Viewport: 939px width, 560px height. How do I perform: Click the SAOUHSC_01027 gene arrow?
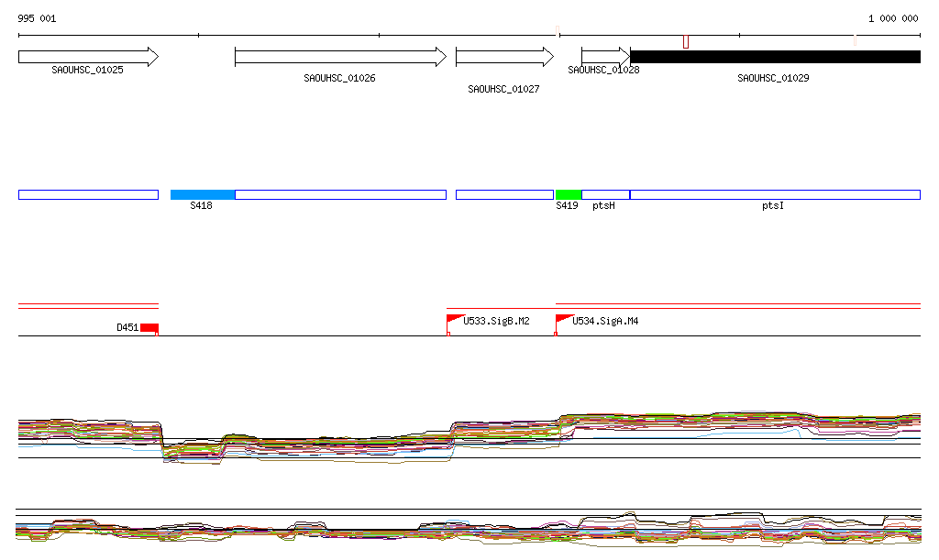click(504, 57)
